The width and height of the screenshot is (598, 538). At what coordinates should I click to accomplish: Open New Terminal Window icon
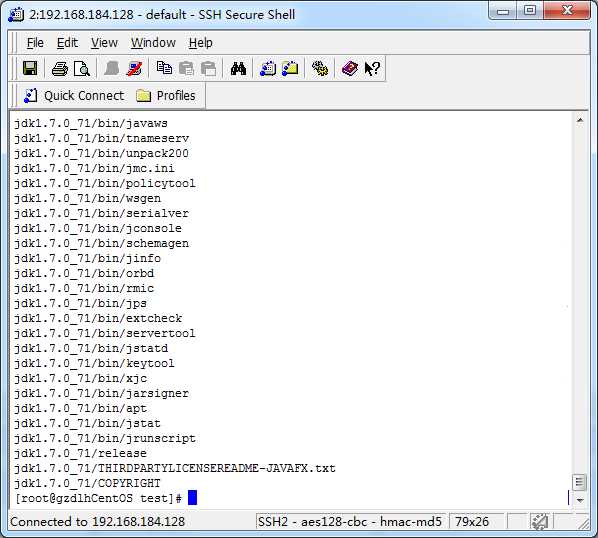[x=268, y=69]
